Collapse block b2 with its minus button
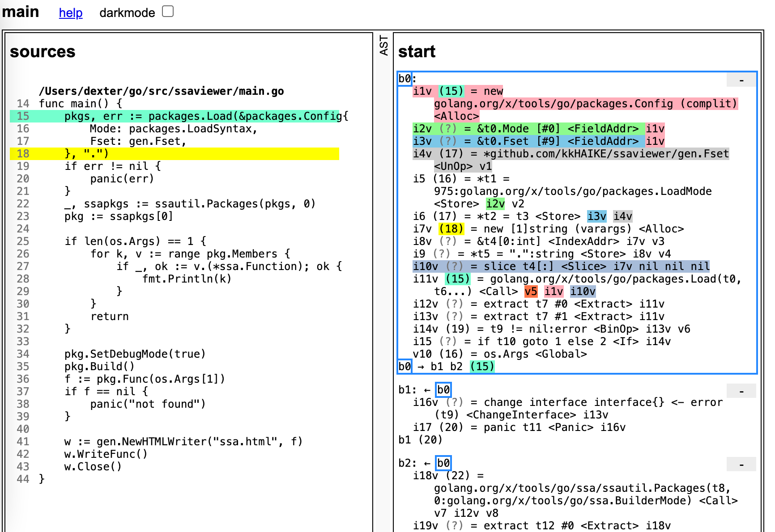Image resolution: width=775 pixels, height=532 pixels. click(x=741, y=464)
